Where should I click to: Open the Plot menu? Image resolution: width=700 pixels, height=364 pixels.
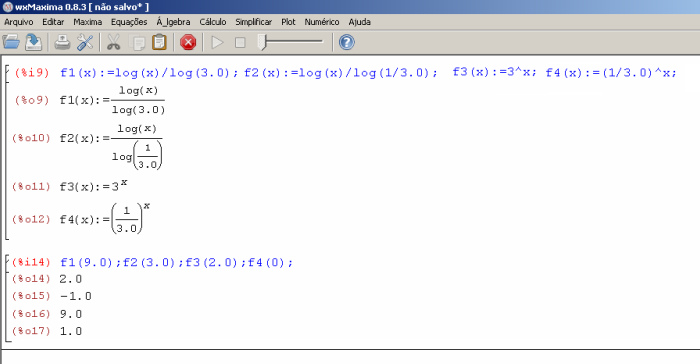[288, 22]
